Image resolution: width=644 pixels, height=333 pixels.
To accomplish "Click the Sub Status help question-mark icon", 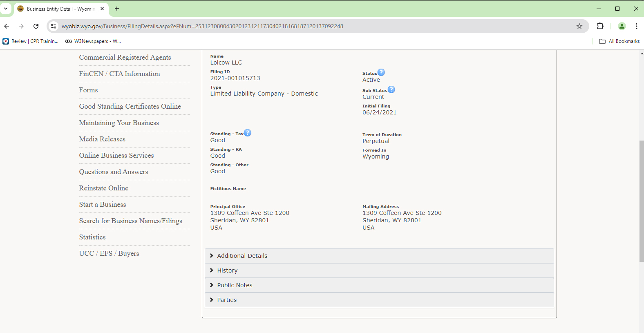I will coord(391,89).
